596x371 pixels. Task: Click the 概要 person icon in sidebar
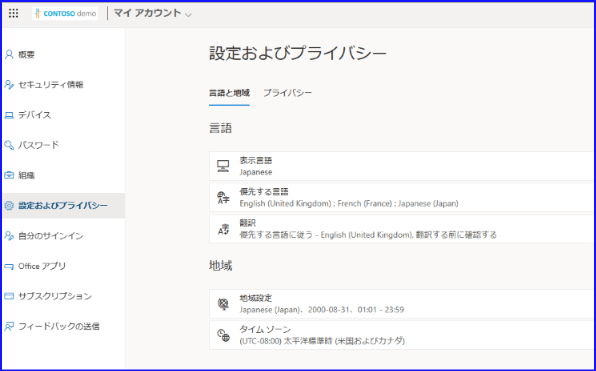point(9,55)
